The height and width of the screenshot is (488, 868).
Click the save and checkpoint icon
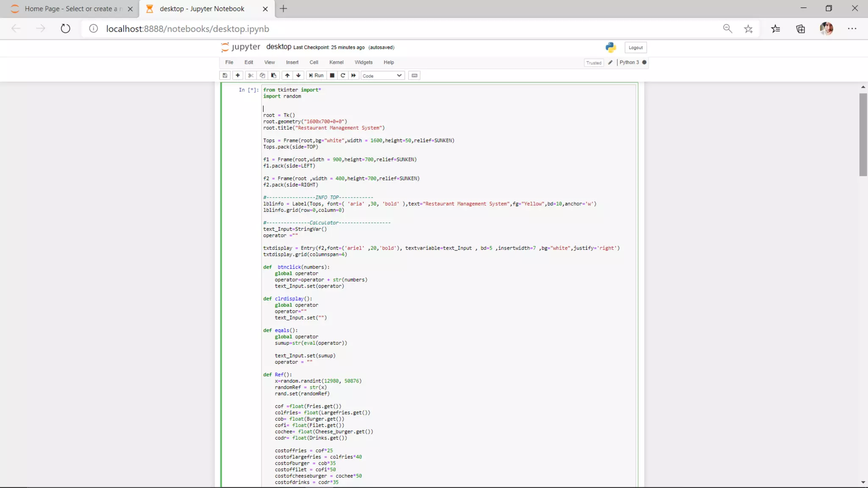tap(225, 75)
